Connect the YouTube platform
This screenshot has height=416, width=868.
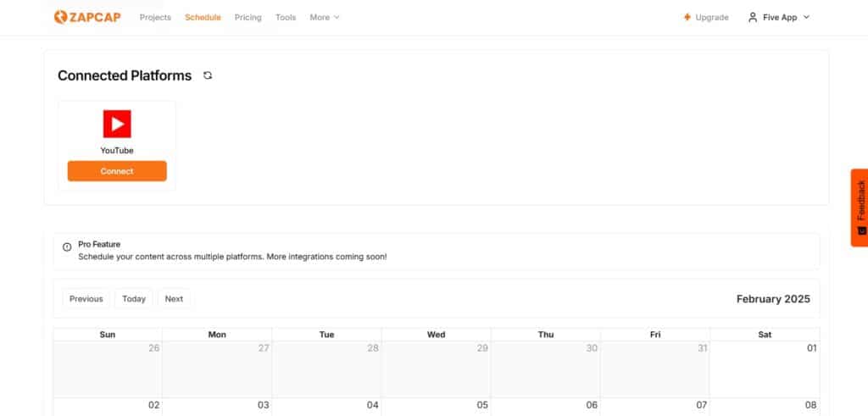pos(117,171)
